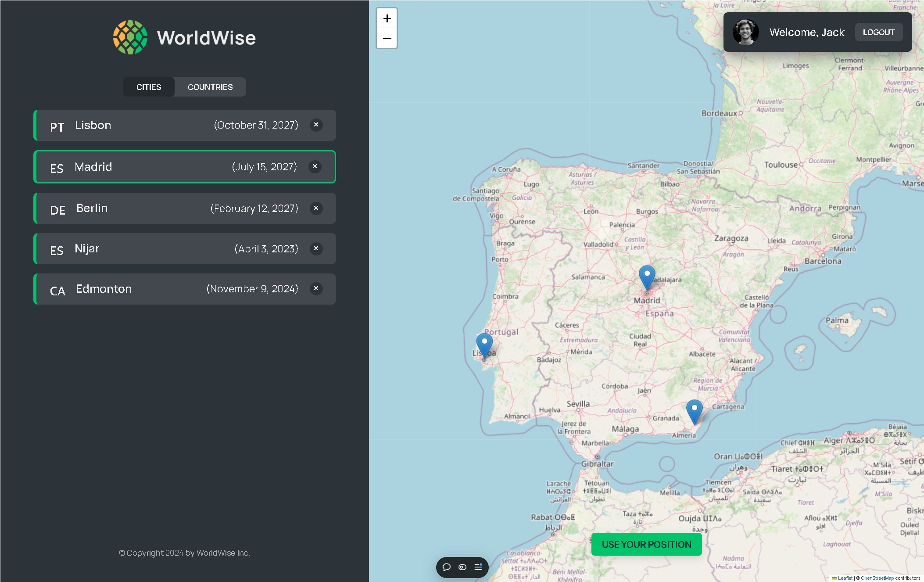
Task: Select the Cities tab
Action: pos(149,87)
